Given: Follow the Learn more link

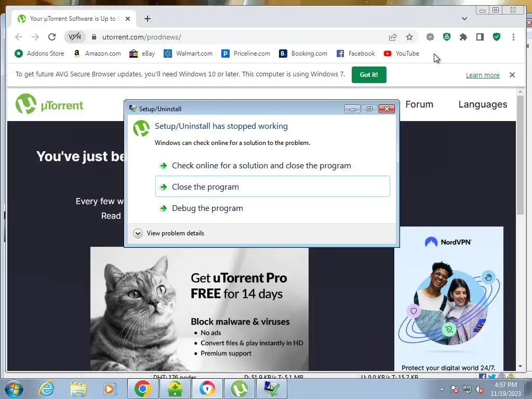Looking at the screenshot, I should [x=483, y=75].
